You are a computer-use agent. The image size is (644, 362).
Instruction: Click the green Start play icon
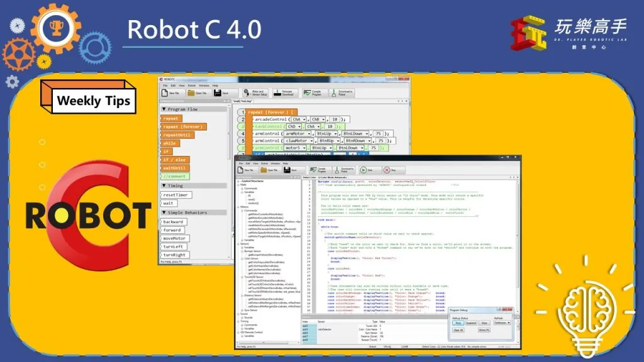364,170
